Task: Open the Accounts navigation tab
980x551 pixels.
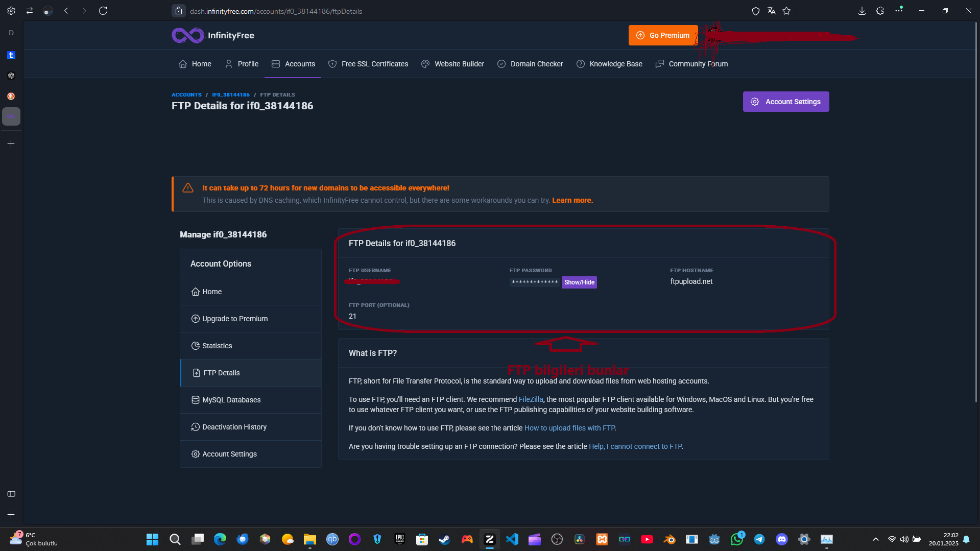Action: pyautogui.click(x=293, y=64)
